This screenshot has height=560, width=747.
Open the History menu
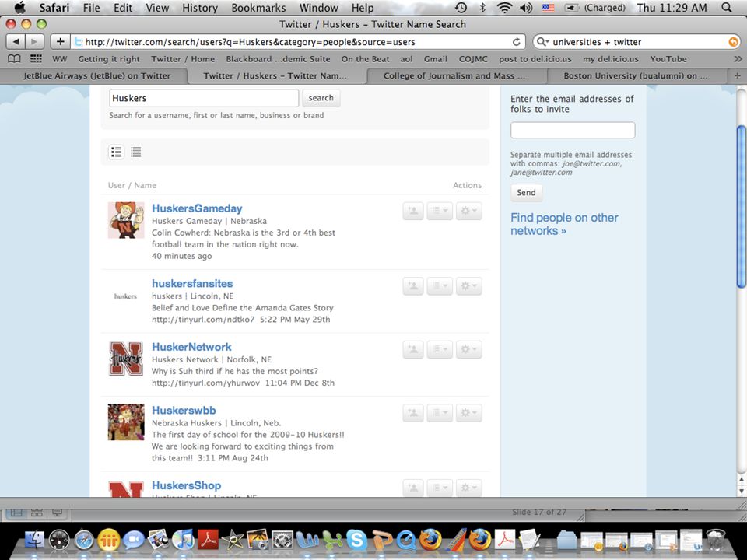200,8
